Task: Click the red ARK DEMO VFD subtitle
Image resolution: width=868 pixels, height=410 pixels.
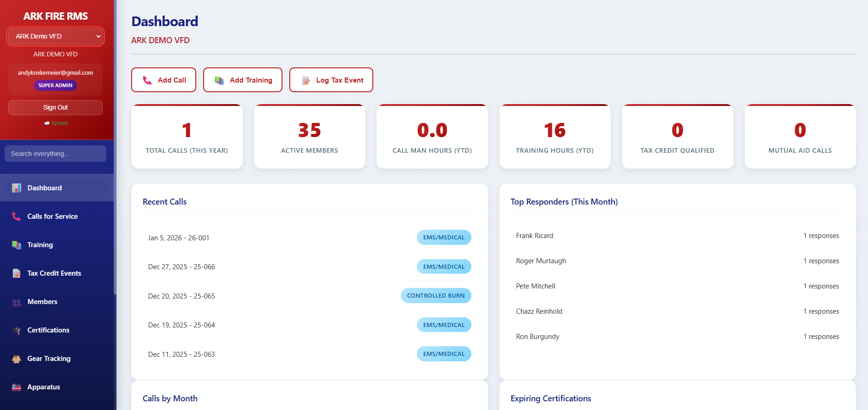Action: click(x=160, y=40)
